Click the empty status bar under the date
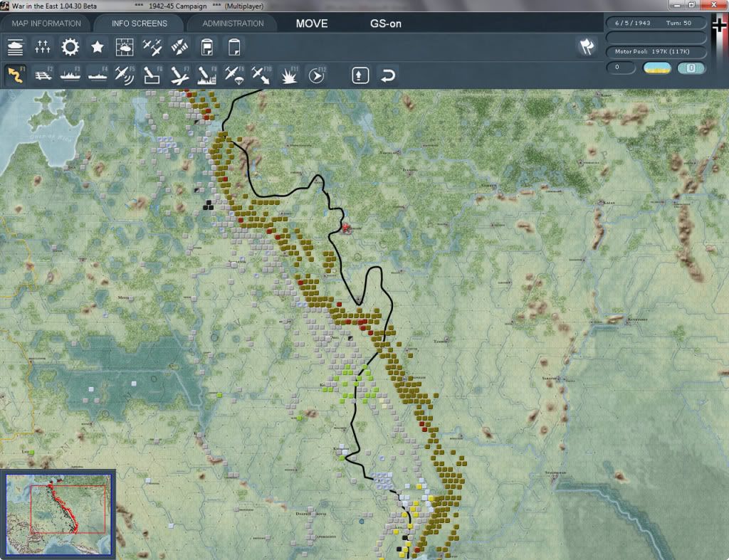The image size is (729, 560). pyautogui.click(x=656, y=37)
